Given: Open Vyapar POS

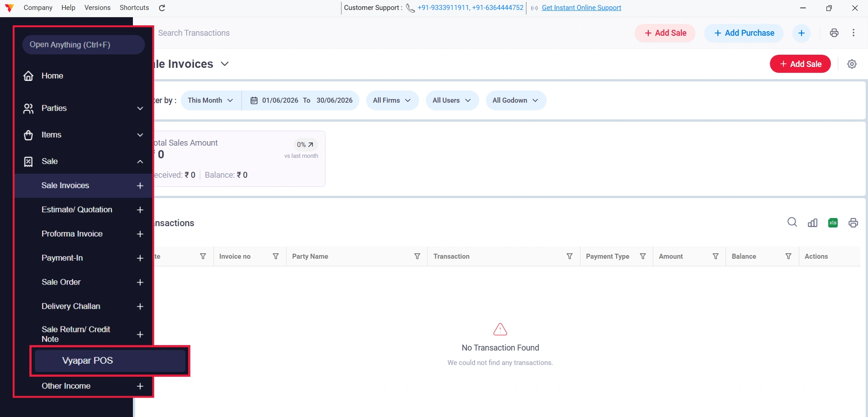Looking at the screenshot, I should 110,361.
